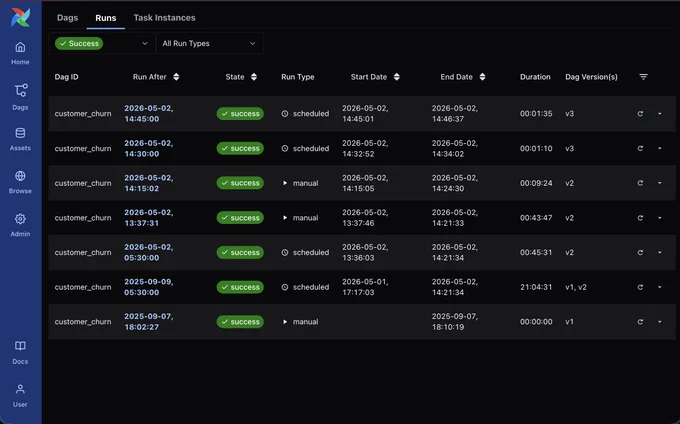Expand options arrow for 2026-05-02 05:30:00 run
The image size is (680, 424).
pyautogui.click(x=660, y=252)
